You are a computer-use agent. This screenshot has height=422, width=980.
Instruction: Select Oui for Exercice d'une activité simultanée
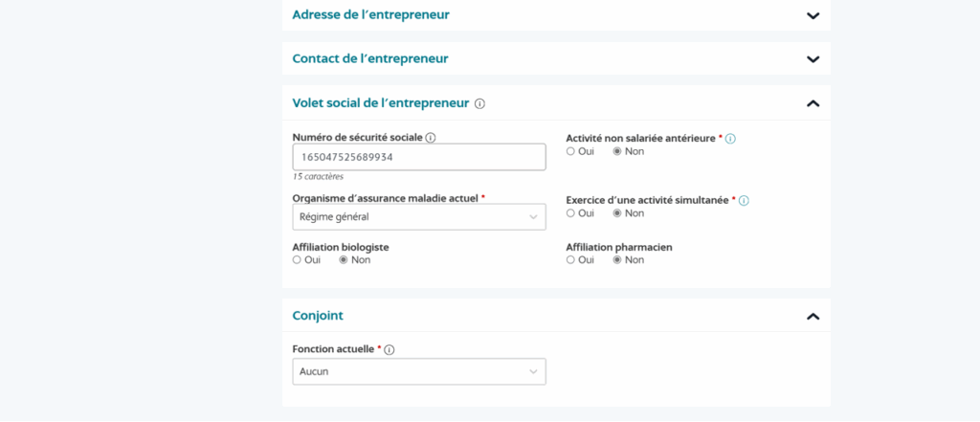(571, 213)
